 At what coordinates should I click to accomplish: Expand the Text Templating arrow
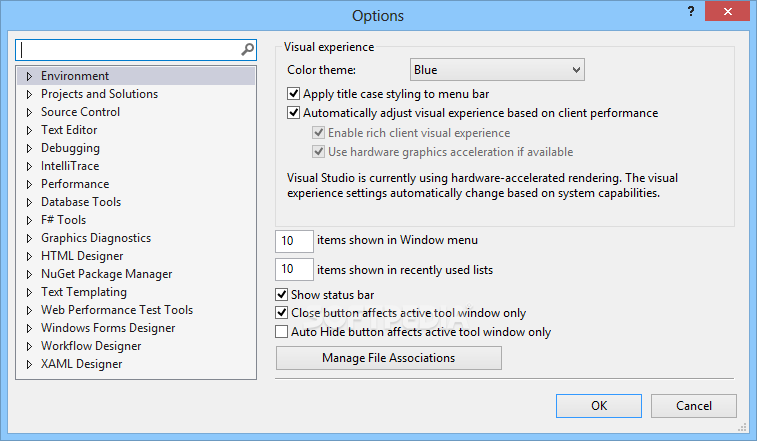click(x=29, y=292)
